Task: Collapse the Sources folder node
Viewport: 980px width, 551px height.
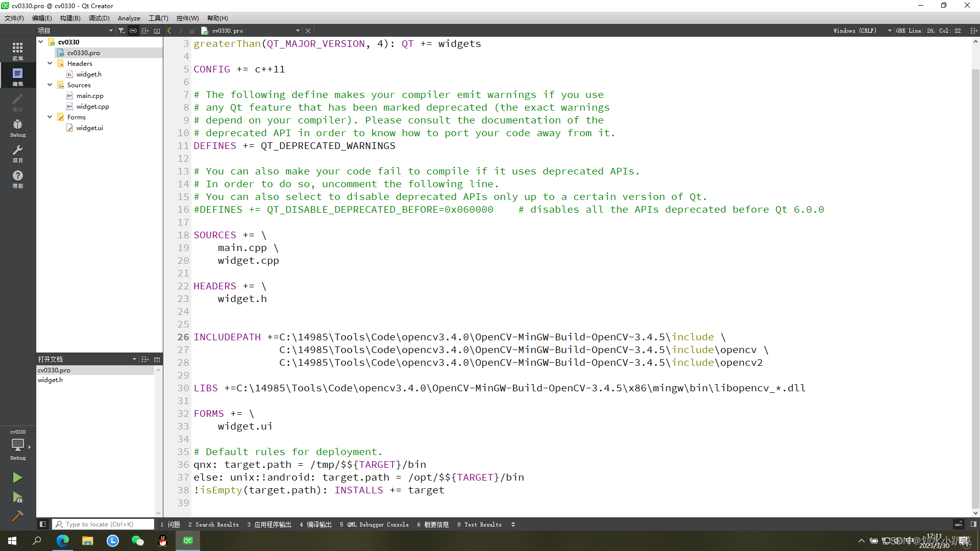Action: [50, 85]
